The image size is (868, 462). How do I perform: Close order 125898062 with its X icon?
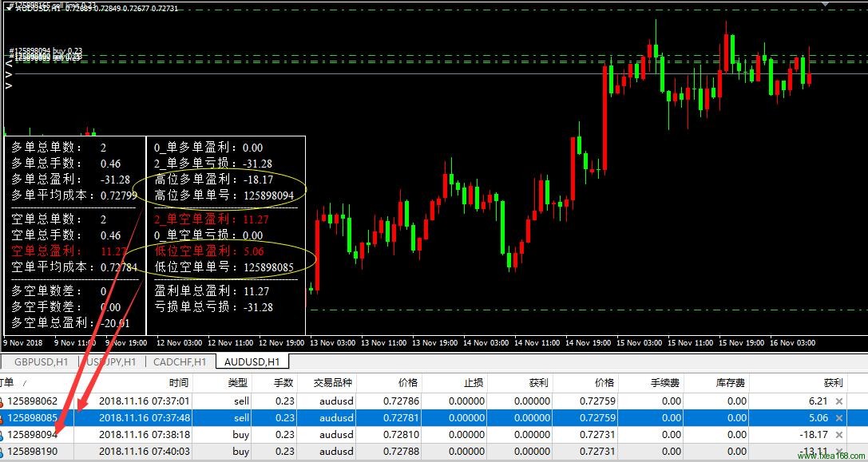click(x=839, y=401)
